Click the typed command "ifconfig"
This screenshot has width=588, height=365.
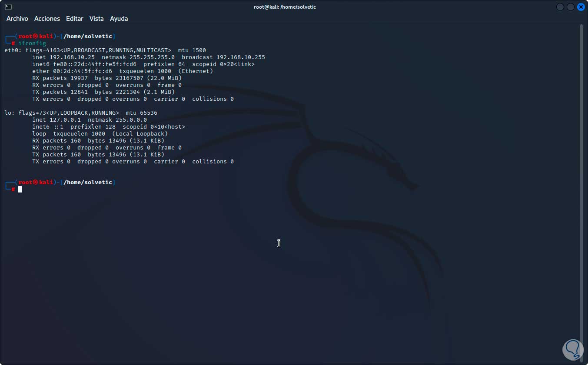[32, 43]
